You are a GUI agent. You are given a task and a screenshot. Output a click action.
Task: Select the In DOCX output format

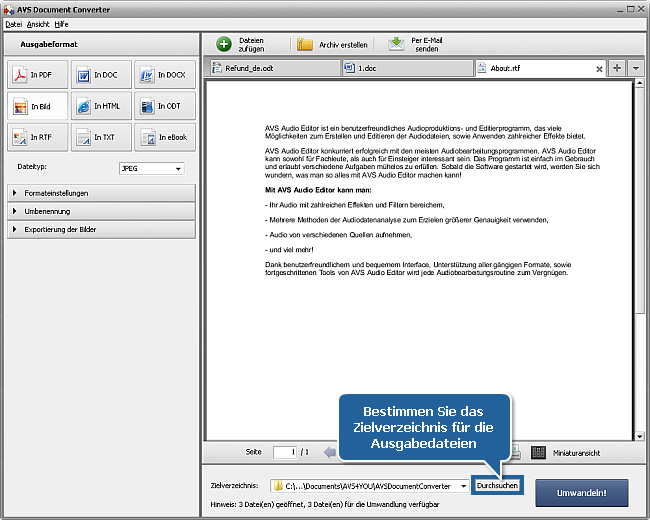165,75
